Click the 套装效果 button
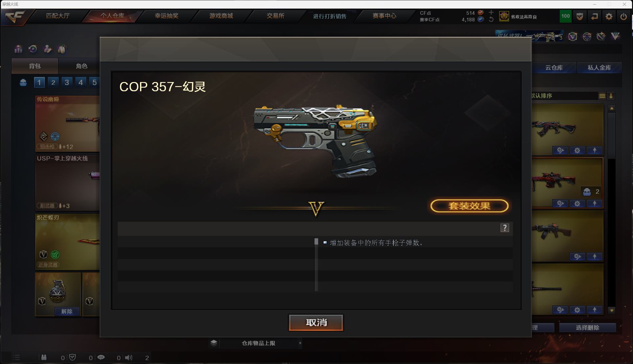 [469, 206]
